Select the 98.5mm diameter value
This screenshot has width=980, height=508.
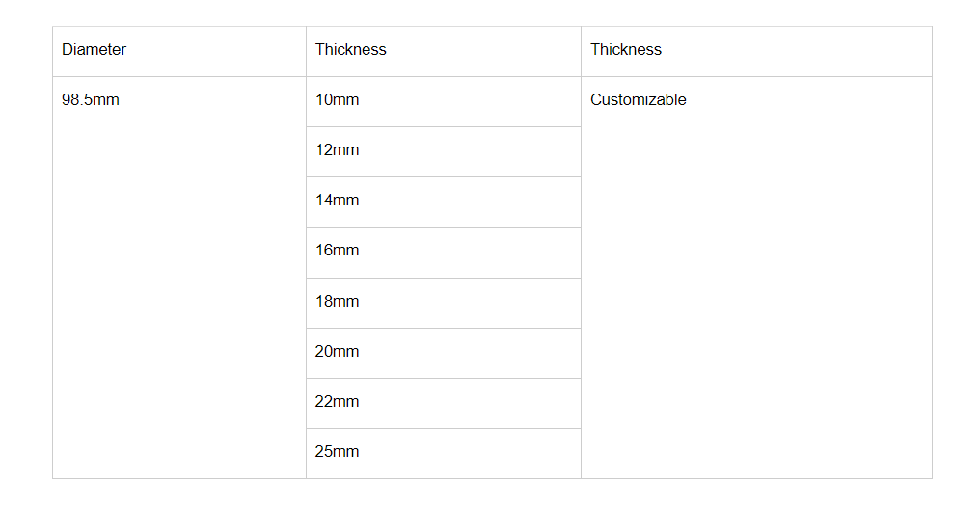91,100
